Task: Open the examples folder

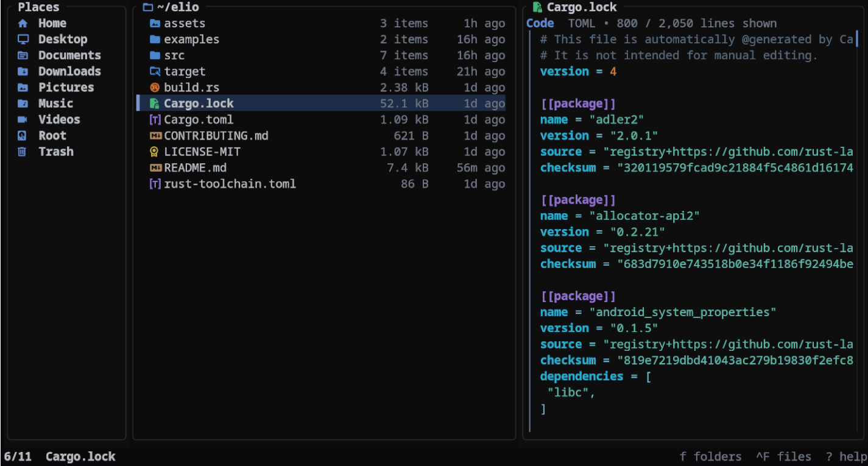Action: point(191,40)
